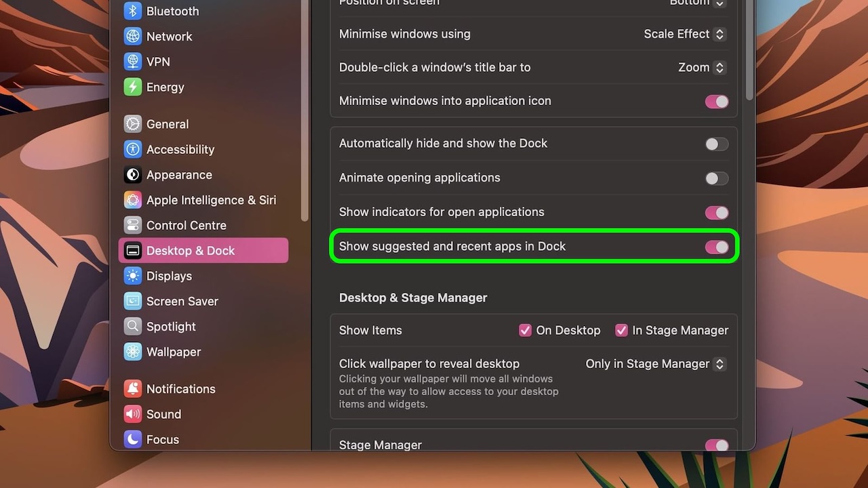Open Click wallpaper to reveal desktop dropdown
Screen dimensions: 868x488
coord(654,364)
